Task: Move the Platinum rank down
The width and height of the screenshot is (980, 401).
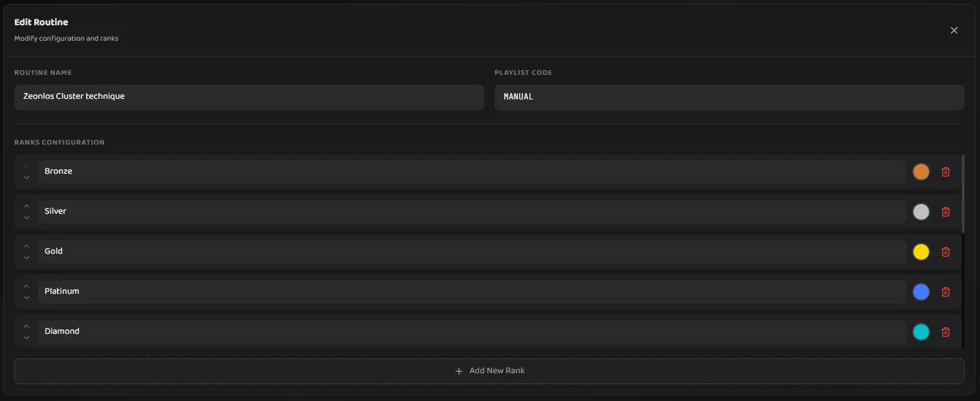Action: pos(26,298)
